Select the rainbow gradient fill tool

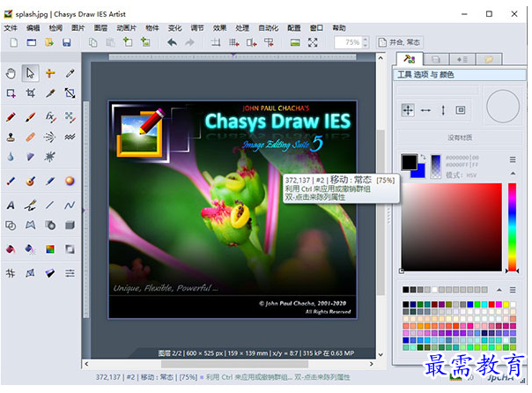(x=50, y=249)
